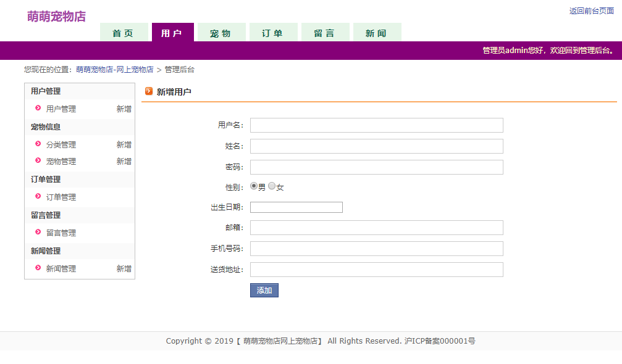Click 新增 next to 新闻管理
This screenshot has height=364, width=622.
click(124, 268)
